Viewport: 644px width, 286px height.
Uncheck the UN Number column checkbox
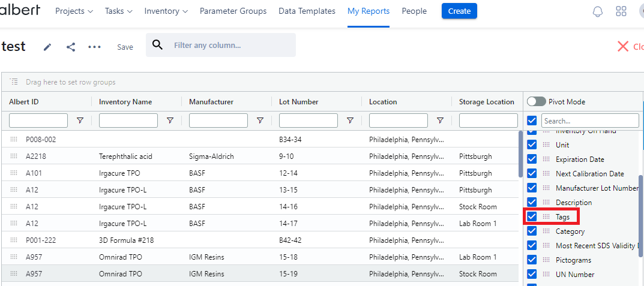click(x=532, y=274)
